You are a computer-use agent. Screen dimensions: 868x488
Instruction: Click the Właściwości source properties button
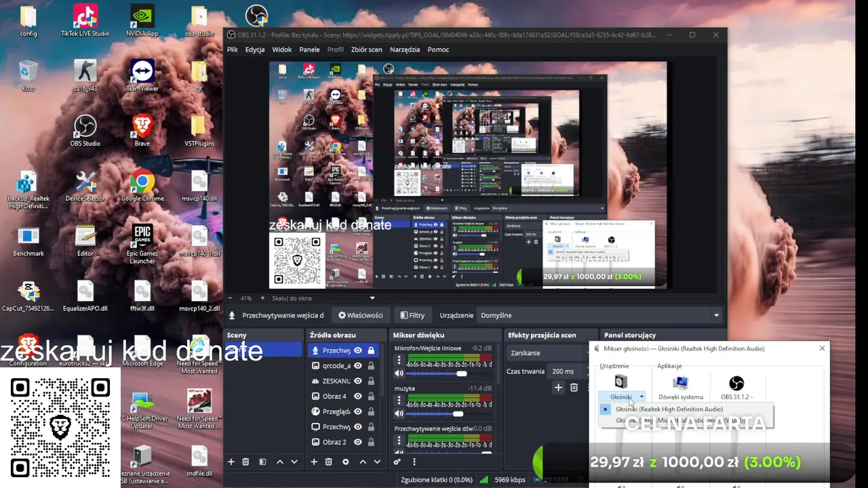(361, 315)
